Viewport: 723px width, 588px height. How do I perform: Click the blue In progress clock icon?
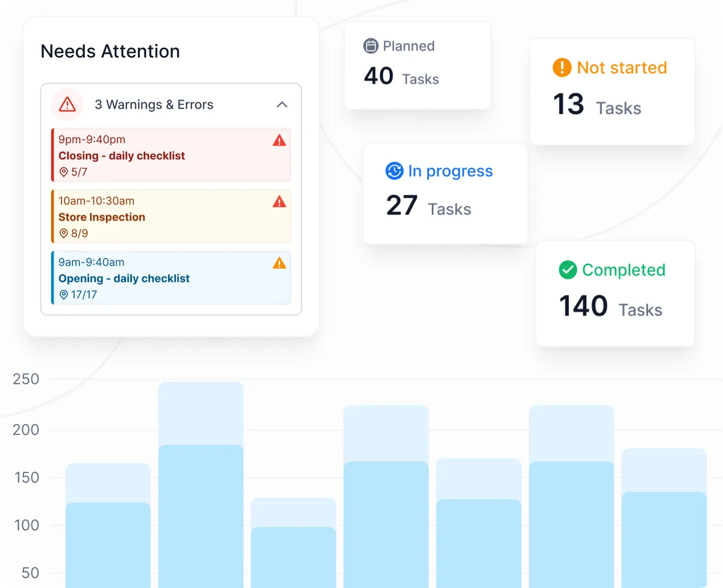click(393, 171)
